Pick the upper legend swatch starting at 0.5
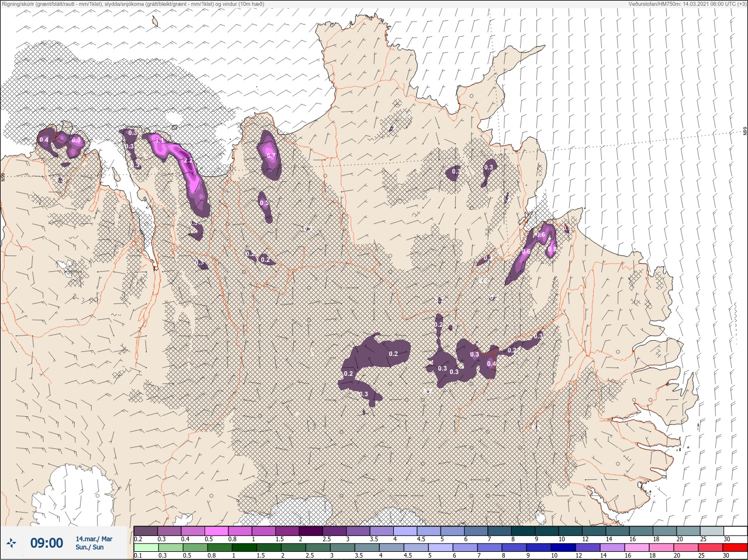 (x=217, y=531)
